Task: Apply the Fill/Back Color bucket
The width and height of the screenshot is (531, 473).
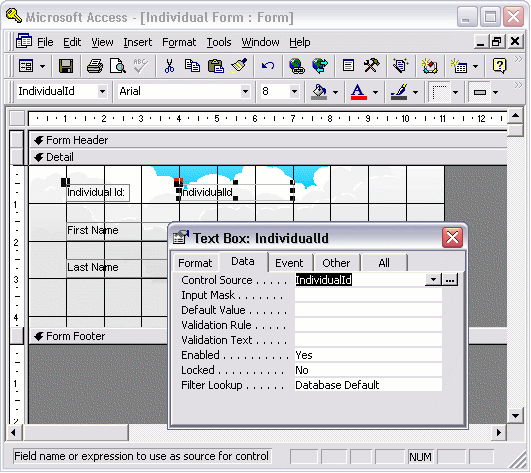Action: point(319,92)
